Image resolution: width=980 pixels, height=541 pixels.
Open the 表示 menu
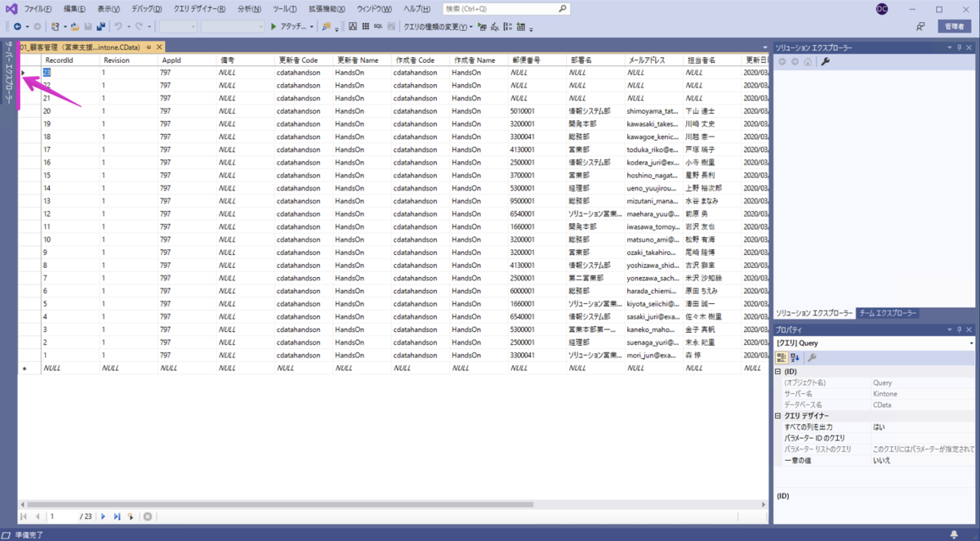tap(108, 9)
